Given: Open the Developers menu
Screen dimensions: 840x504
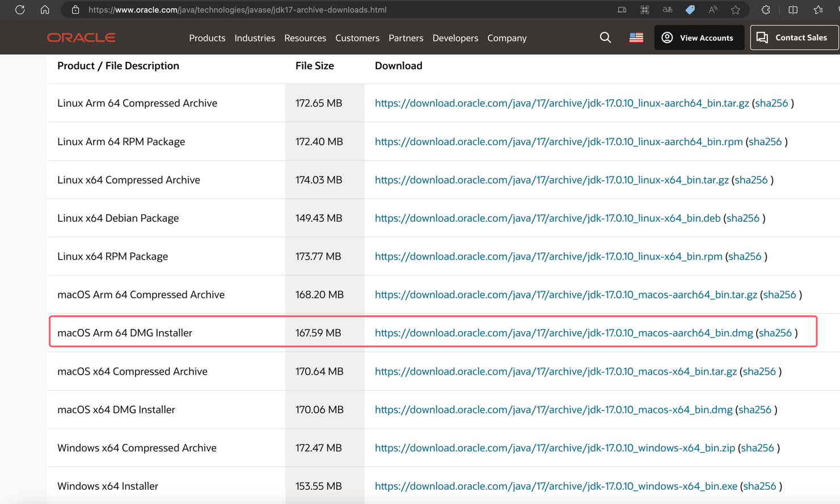Looking at the screenshot, I should click(455, 38).
